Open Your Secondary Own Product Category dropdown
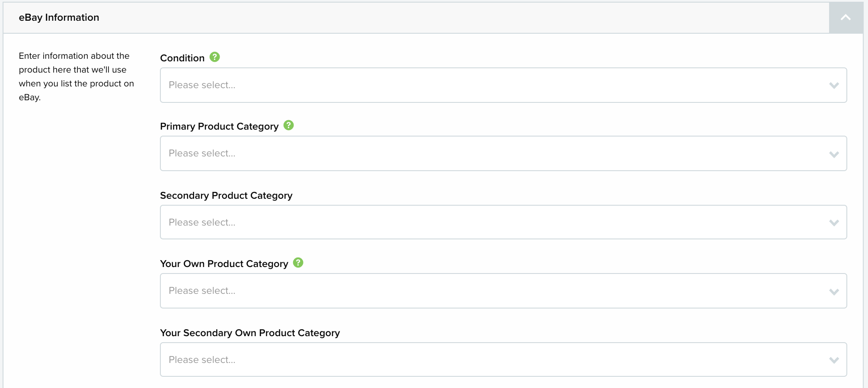The image size is (868, 388). pos(503,359)
